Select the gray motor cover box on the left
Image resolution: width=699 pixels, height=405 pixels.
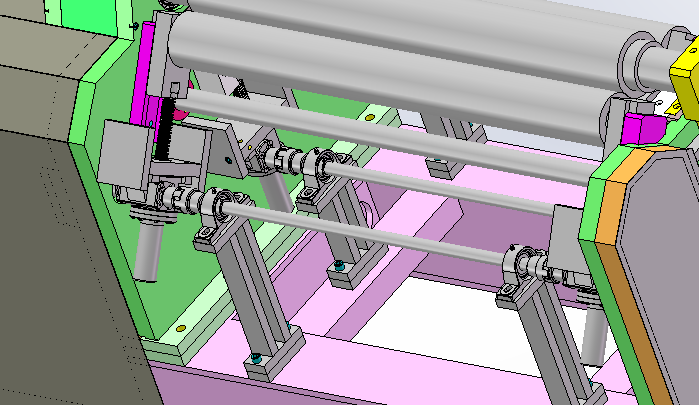click(x=126, y=154)
